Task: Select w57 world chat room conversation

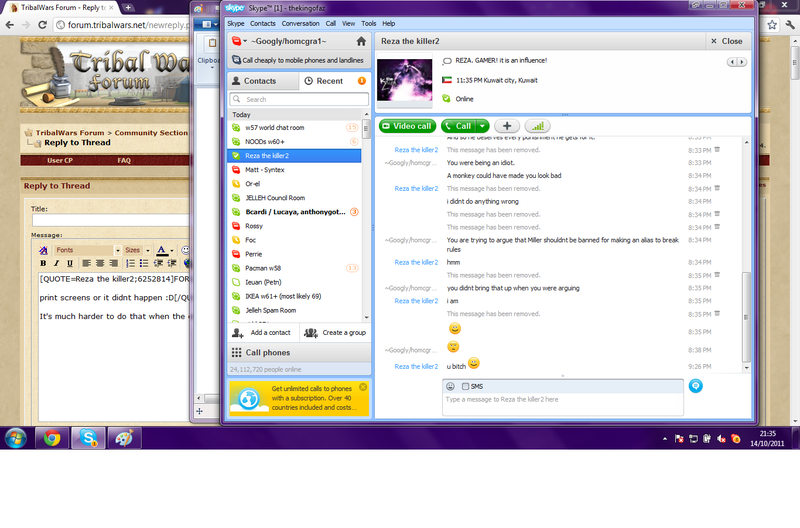Action: [x=294, y=128]
